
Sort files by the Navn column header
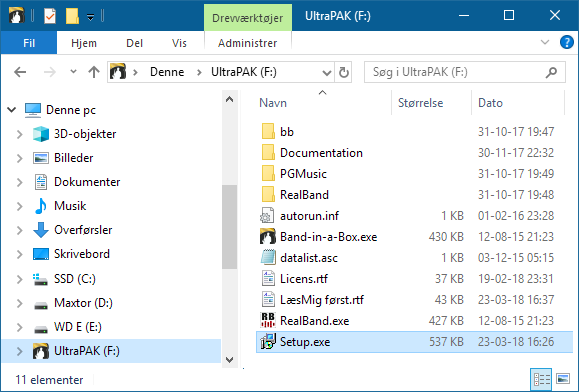(x=273, y=103)
